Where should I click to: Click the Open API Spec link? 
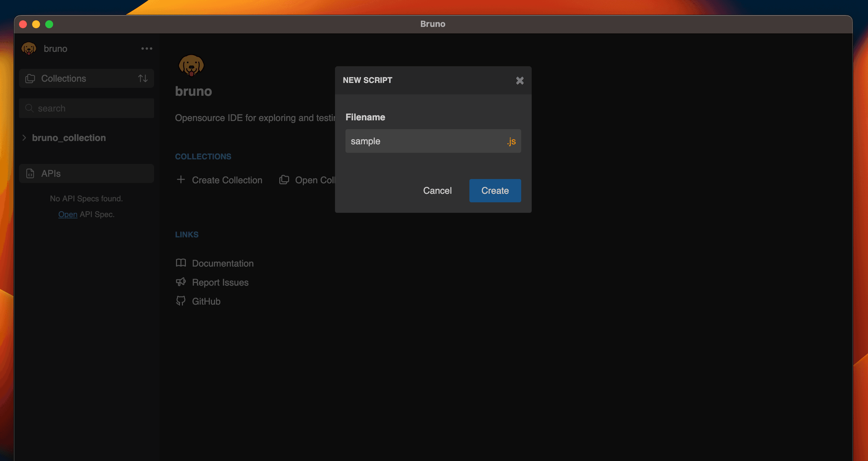coord(68,214)
